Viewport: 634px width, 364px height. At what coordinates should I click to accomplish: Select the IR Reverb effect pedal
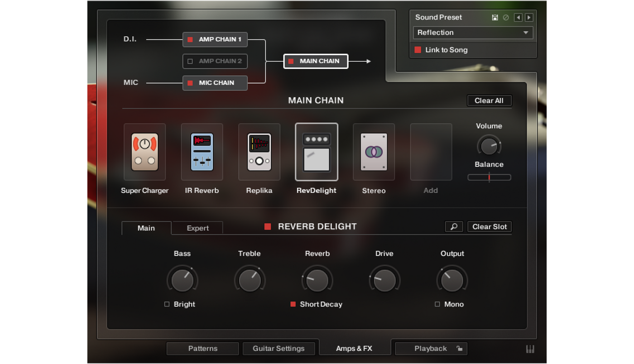coord(202,152)
